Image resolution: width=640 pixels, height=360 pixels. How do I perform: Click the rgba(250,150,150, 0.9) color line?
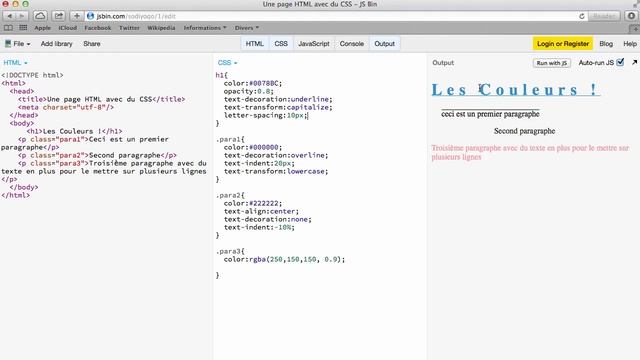[284, 259]
